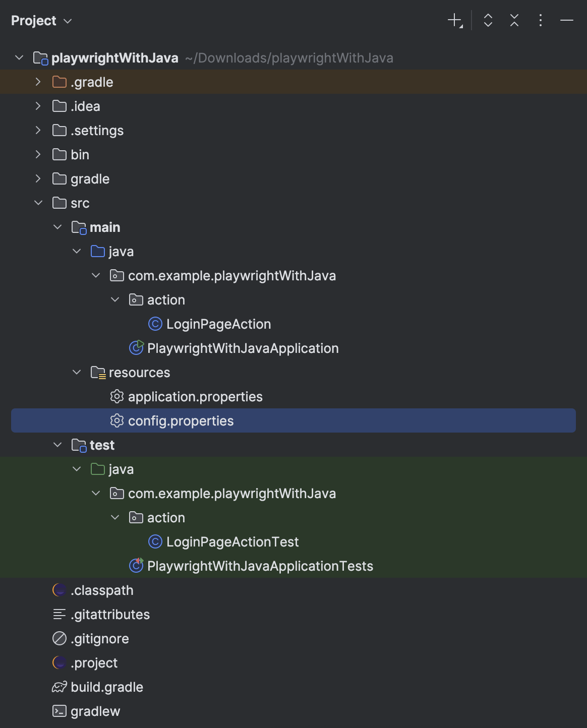Click the src folder icon
Image resolution: width=587 pixels, height=728 pixels.
[60, 203]
